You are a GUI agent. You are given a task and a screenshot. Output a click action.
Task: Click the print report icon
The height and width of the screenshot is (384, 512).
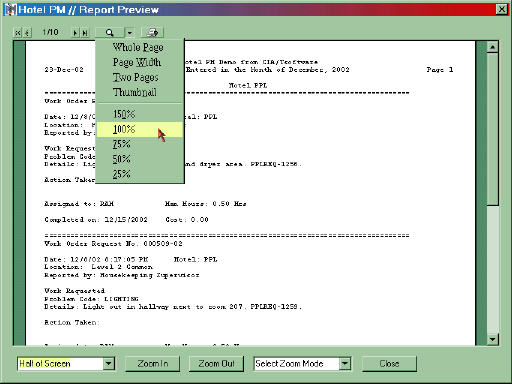(152, 33)
